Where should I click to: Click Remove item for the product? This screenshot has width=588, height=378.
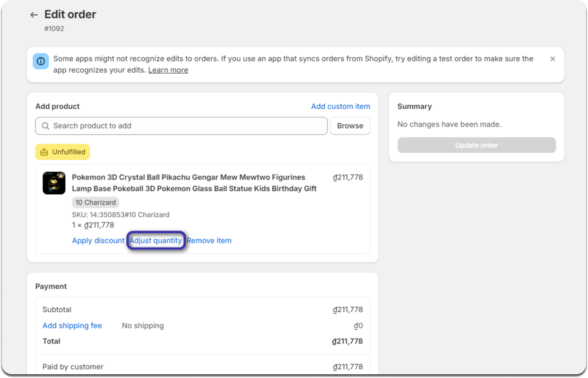pos(209,241)
